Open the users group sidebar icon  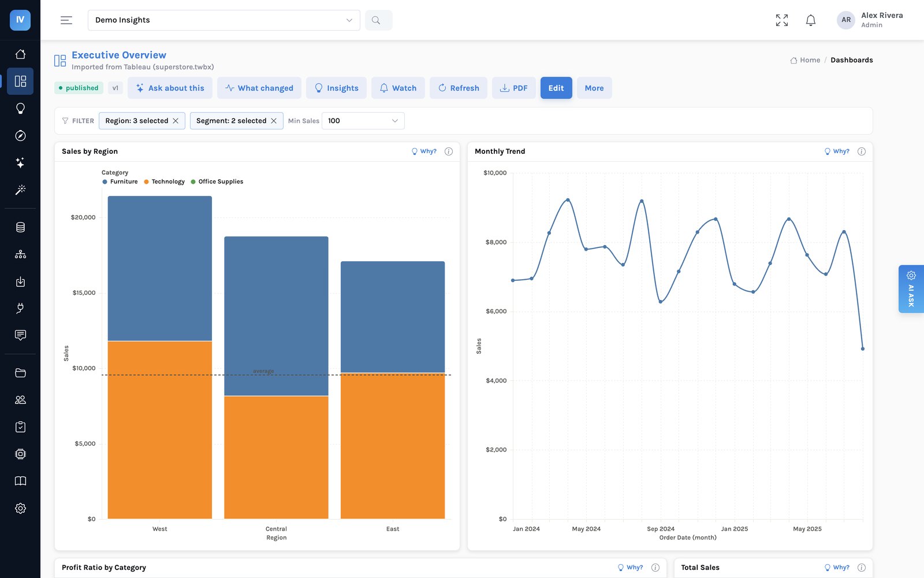pos(20,400)
